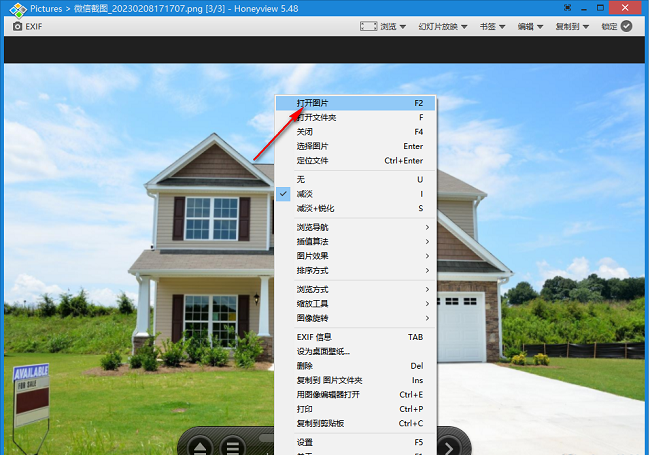This screenshot has height=455, width=650.
Task: Select the 减淡 checked filter option
Action: pos(306,194)
